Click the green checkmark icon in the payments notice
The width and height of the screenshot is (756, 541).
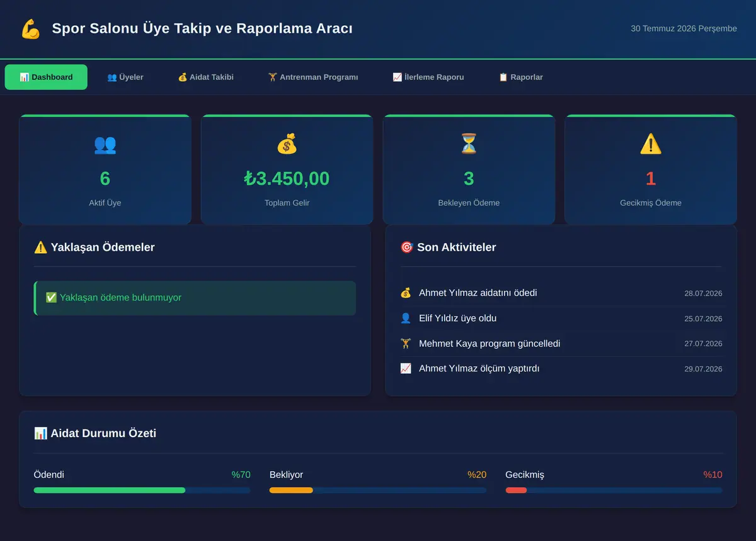(x=51, y=297)
